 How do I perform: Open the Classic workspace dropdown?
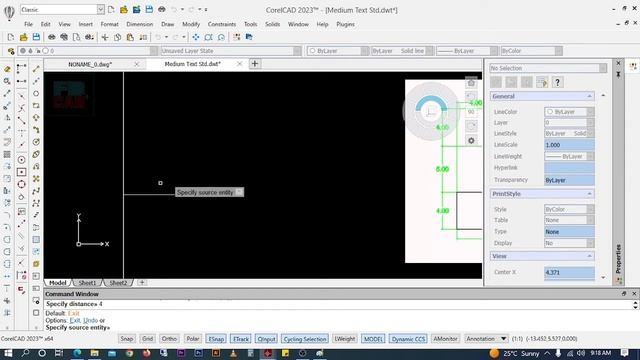pyautogui.click(x=100, y=9)
